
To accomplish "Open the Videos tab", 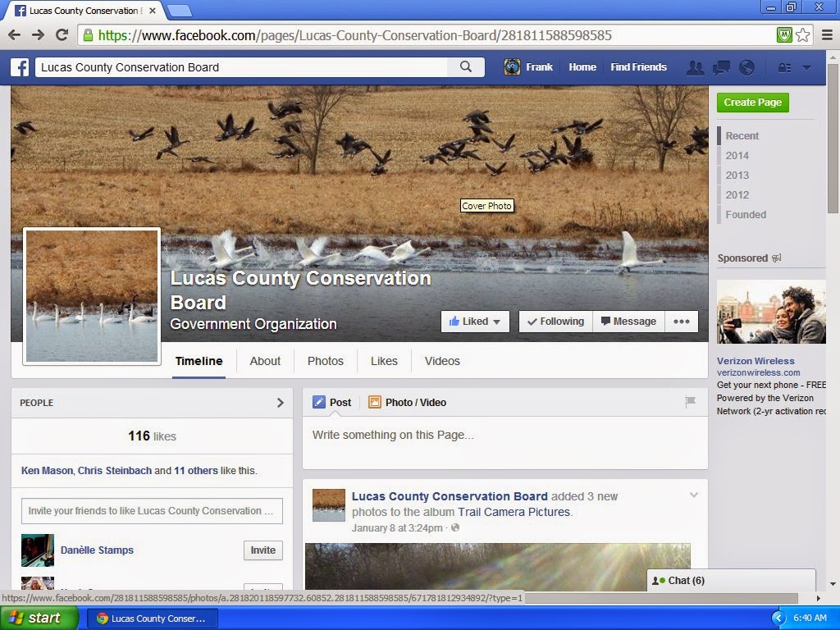I will point(442,361).
